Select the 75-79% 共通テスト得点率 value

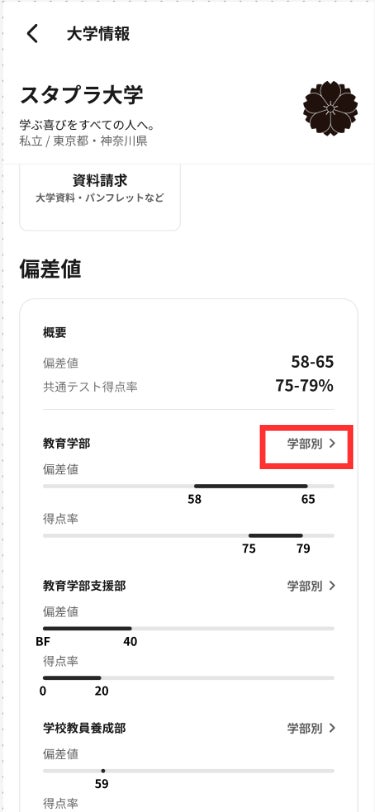[x=305, y=386]
